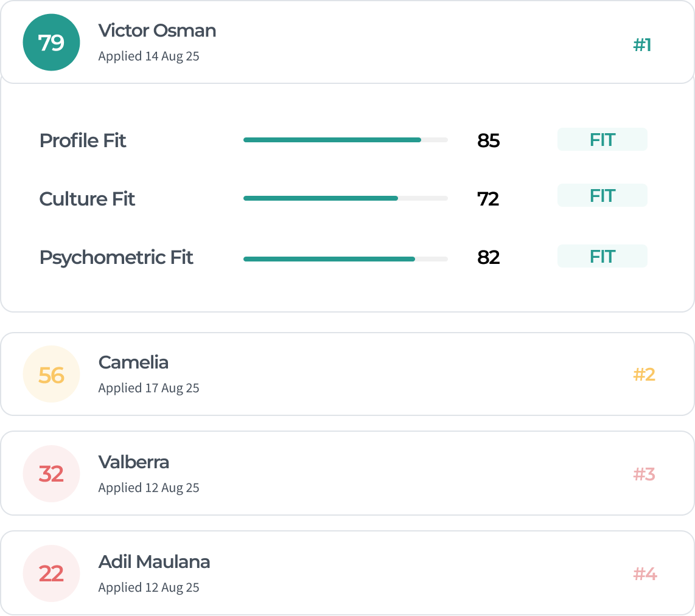Click the Profile Fit progress bar
The height and width of the screenshot is (616, 695).
tap(345, 140)
